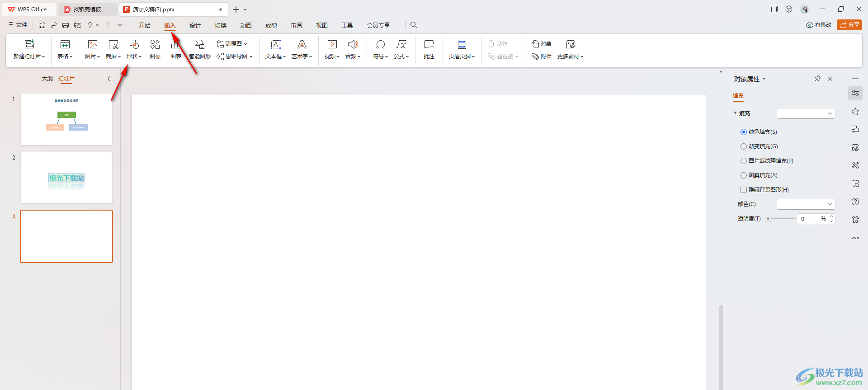Open the search magnifier icon

pos(414,25)
